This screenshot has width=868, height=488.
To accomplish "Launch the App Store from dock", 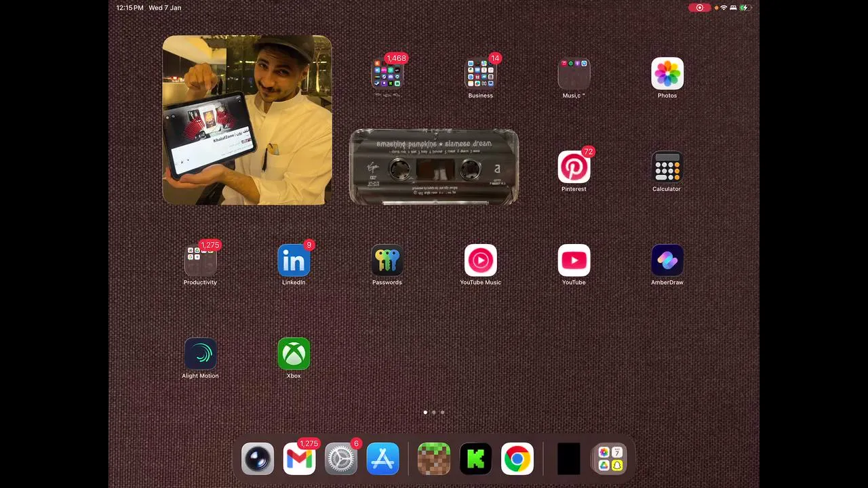I will (382, 459).
